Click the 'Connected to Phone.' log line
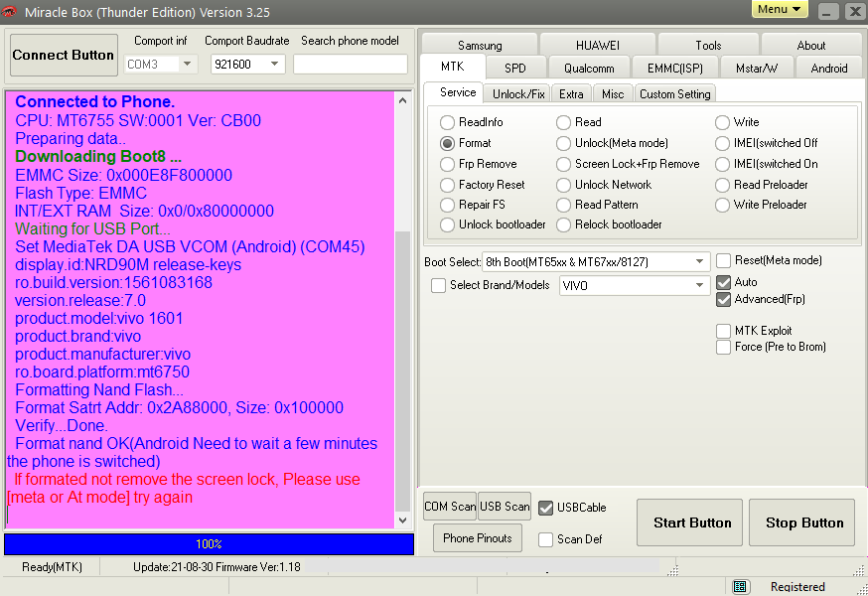The height and width of the screenshot is (596, 868). pyautogui.click(x=94, y=102)
